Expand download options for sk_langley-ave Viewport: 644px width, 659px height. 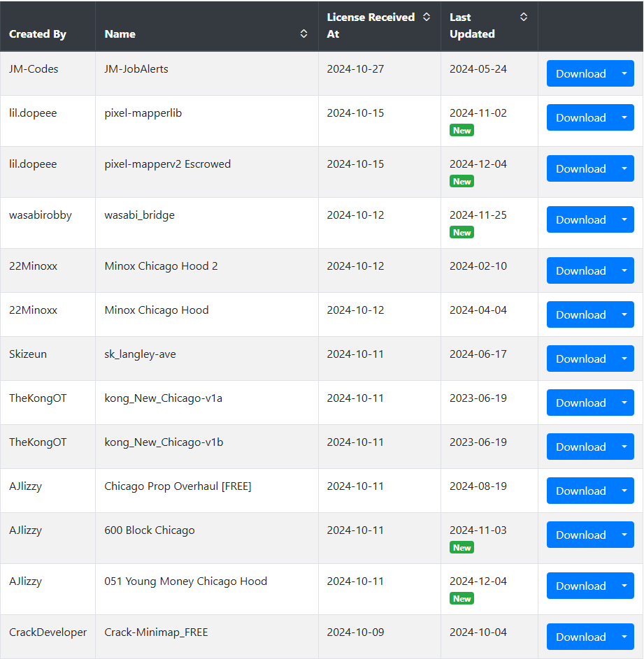[x=624, y=359]
